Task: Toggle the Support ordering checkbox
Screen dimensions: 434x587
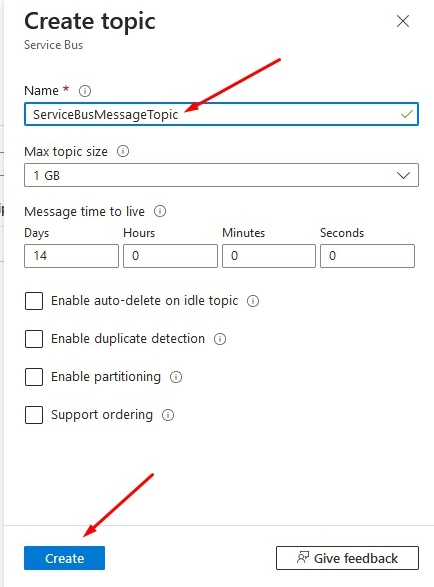Action: [x=34, y=415]
